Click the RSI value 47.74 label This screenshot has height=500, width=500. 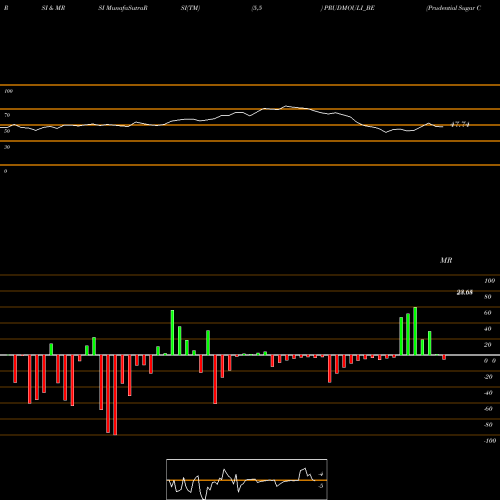click(x=460, y=125)
